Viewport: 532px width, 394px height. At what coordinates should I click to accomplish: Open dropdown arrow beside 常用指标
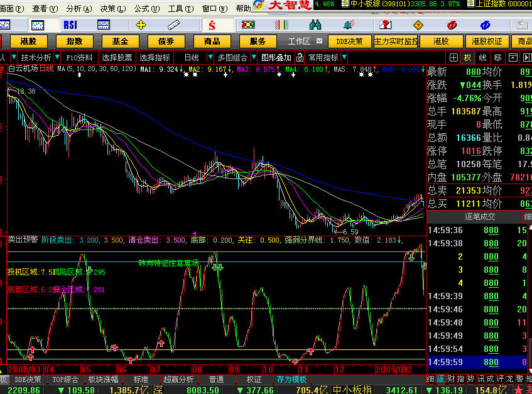(344, 57)
